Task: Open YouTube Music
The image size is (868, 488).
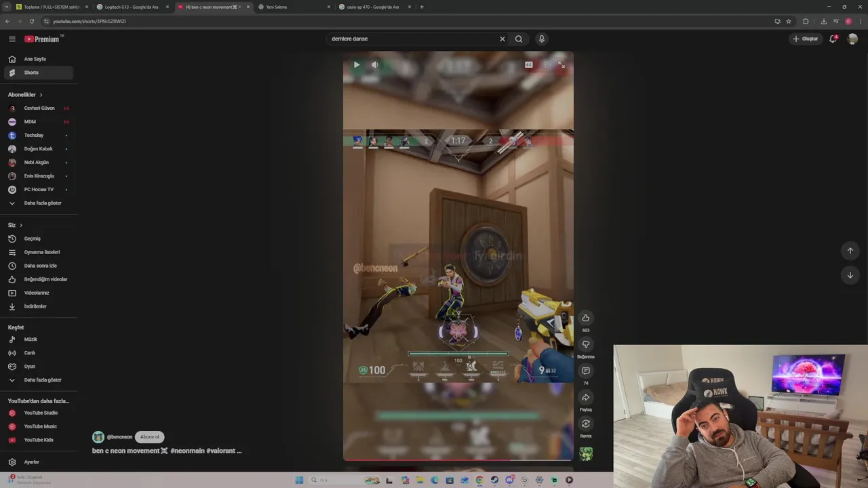Action: [x=39, y=426]
